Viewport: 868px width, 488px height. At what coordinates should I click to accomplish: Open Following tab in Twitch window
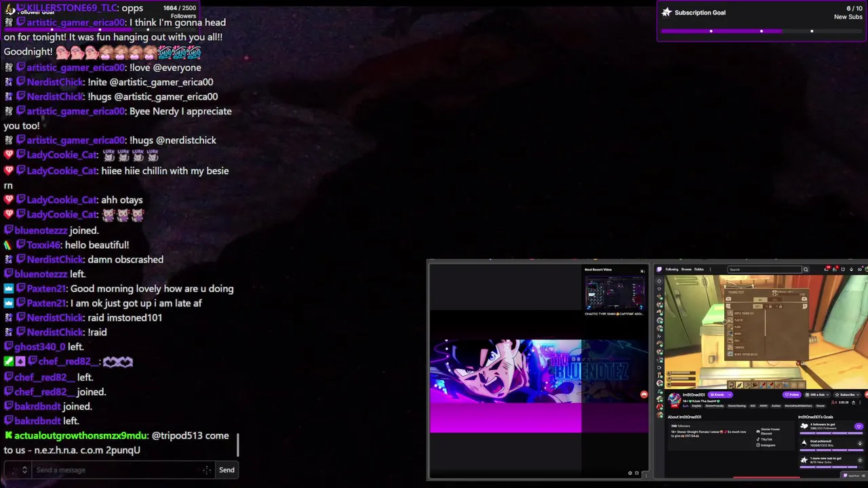pos(672,269)
